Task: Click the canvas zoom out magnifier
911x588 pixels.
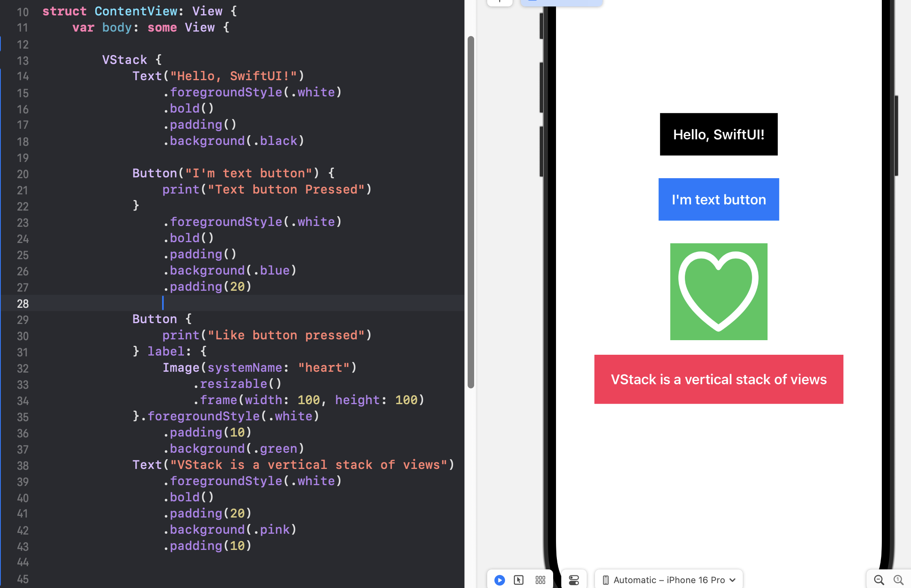Action: pos(879,580)
